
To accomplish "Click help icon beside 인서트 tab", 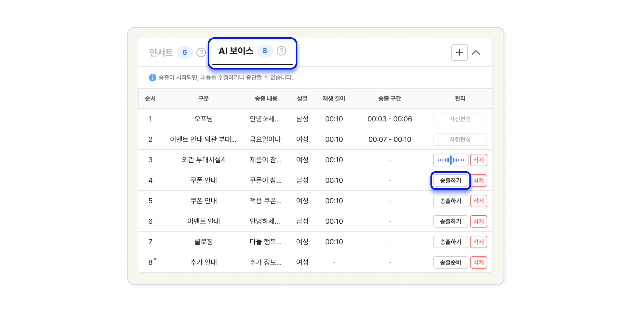I will (201, 53).
